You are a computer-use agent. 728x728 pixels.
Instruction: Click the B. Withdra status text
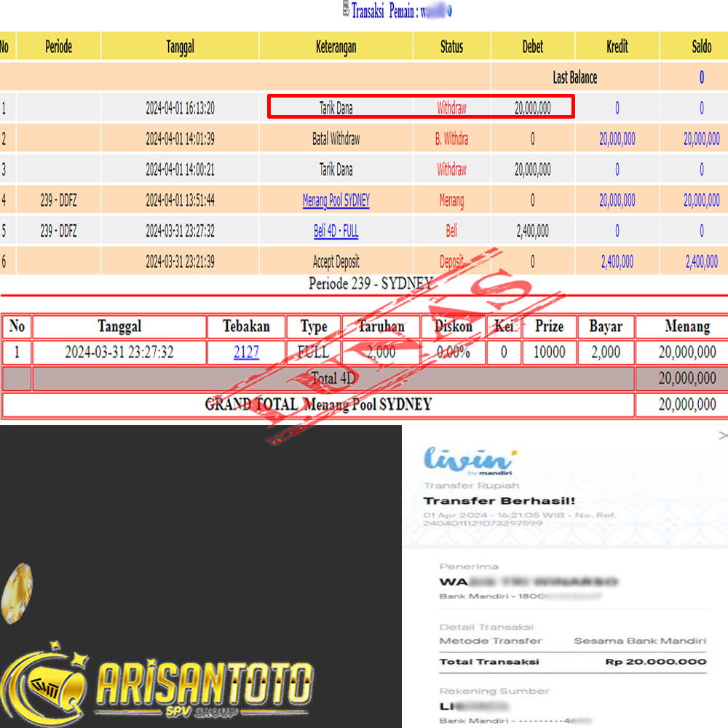[451, 139]
